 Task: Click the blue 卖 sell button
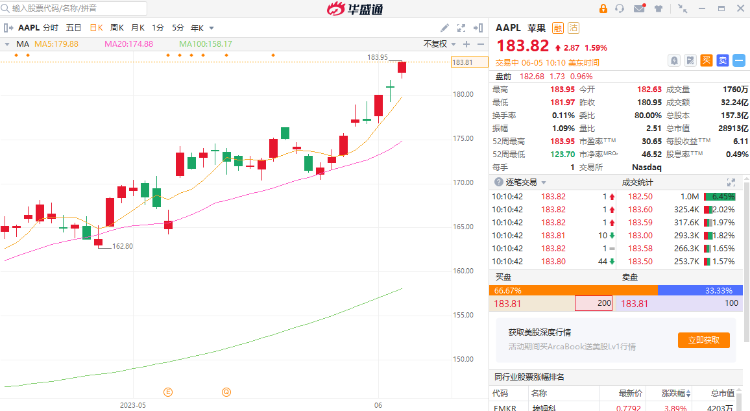[723, 60]
